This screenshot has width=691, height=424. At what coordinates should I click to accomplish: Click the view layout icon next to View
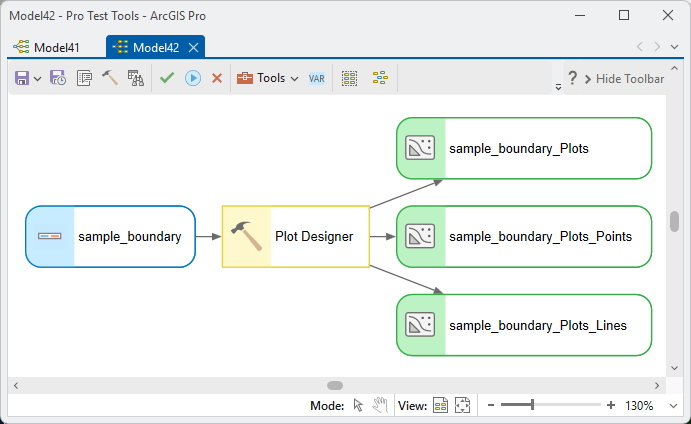point(440,405)
